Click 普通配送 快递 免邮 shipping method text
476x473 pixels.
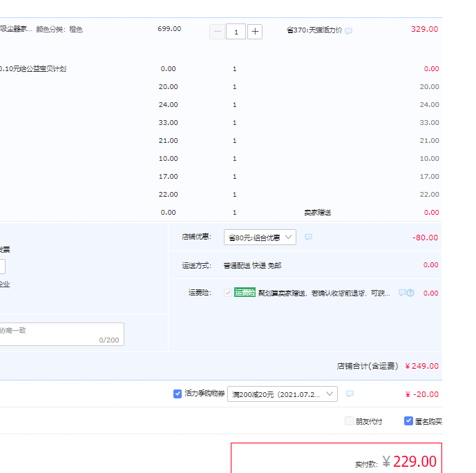pos(253,266)
